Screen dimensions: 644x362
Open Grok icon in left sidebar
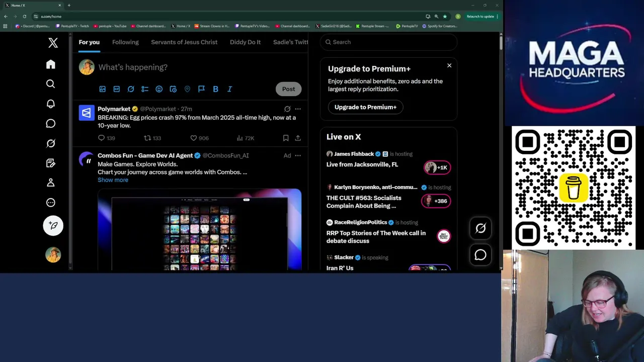[50, 143]
